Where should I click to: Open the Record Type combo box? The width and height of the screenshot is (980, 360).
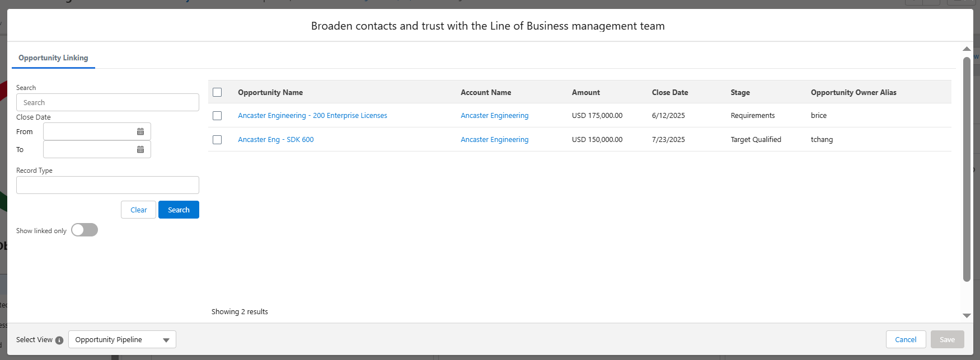click(107, 185)
